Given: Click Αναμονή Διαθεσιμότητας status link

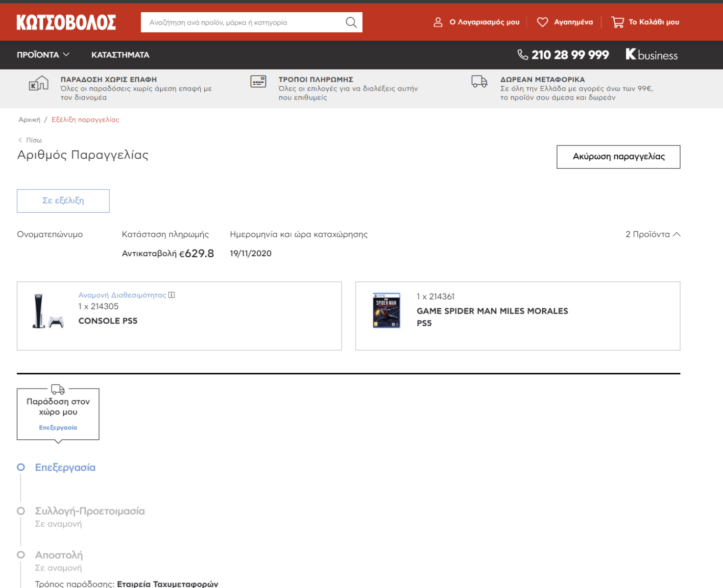Looking at the screenshot, I should [122, 295].
